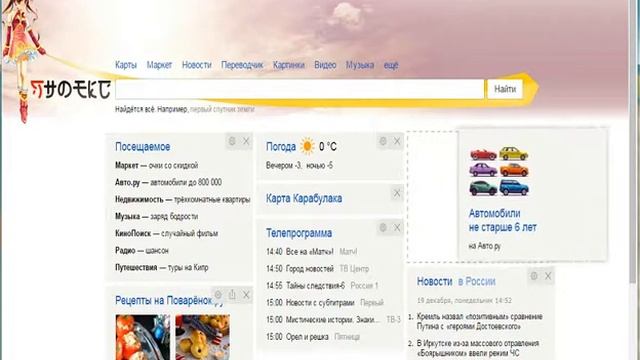640x360 pixels.
Task: Open Путешествия — туры на Кипр
Action: click(x=162, y=267)
